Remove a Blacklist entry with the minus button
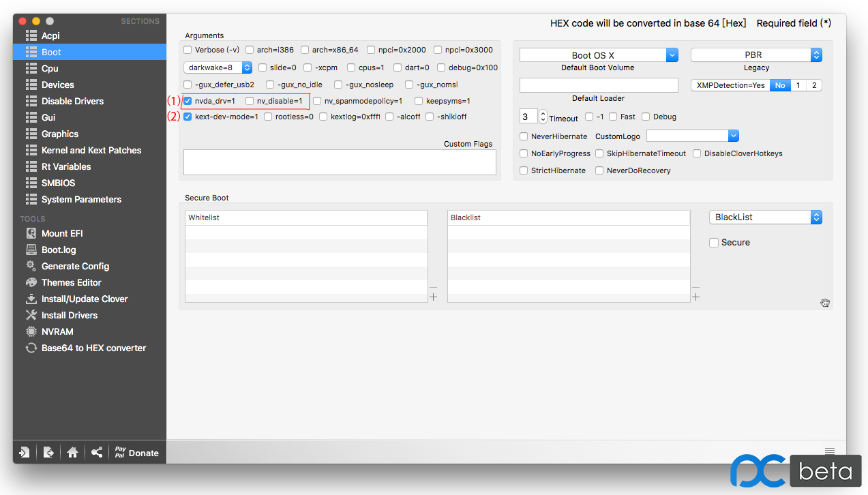 (695, 288)
